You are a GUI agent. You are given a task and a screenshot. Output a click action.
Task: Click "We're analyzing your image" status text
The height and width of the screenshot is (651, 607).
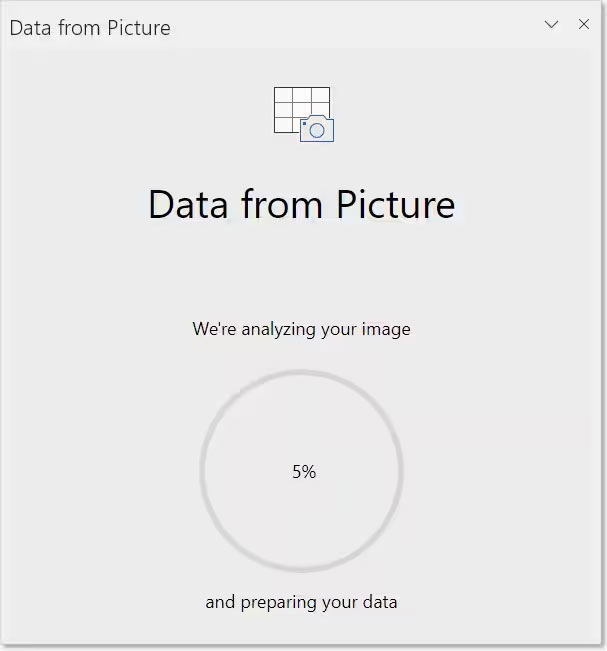click(302, 328)
